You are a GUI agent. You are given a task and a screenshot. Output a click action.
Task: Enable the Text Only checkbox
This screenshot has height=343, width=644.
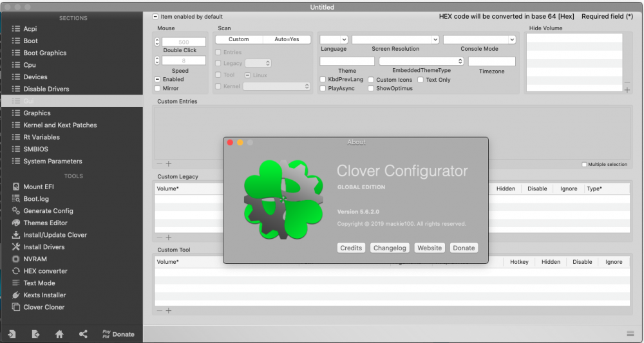[x=421, y=80]
